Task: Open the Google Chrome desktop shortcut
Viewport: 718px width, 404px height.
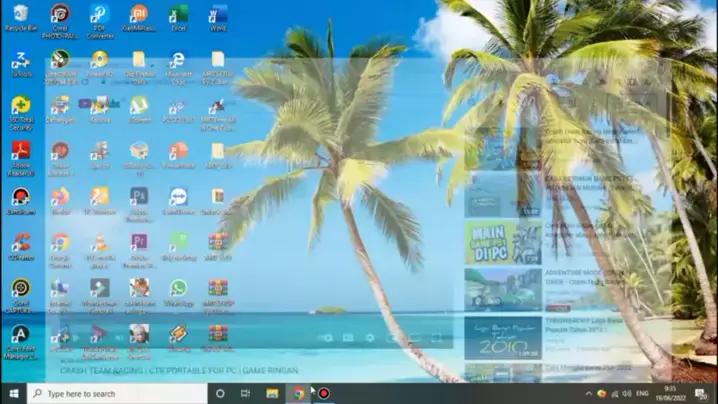Action: pyautogui.click(x=60, y=242)
